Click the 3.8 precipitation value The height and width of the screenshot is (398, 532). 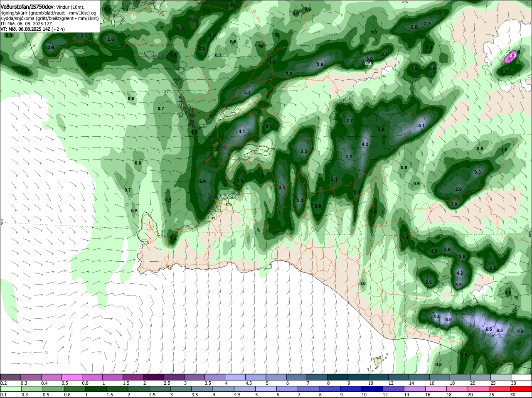[320, 64]
